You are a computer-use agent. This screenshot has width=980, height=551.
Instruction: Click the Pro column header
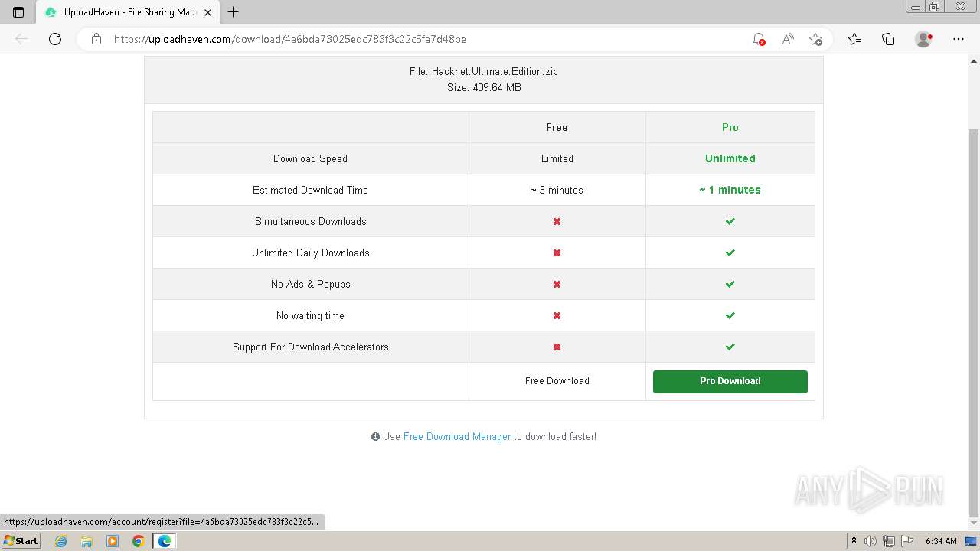coord(730,128)
